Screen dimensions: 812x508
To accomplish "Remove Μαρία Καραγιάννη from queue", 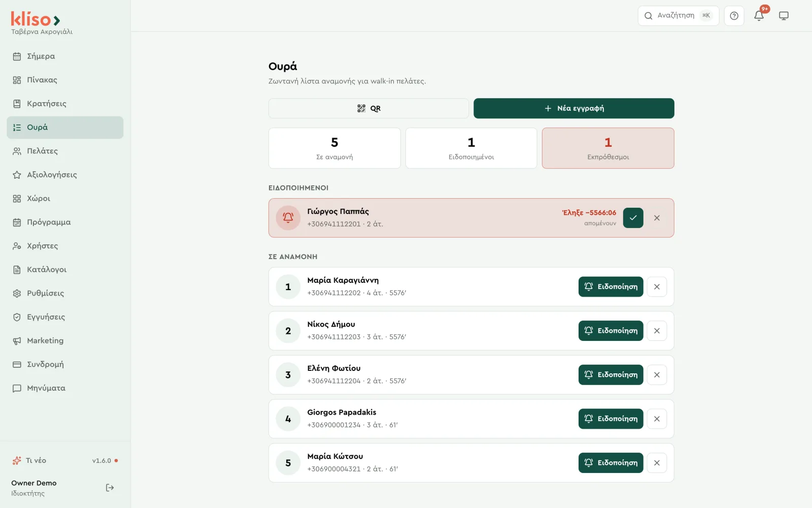I will 657,287.
